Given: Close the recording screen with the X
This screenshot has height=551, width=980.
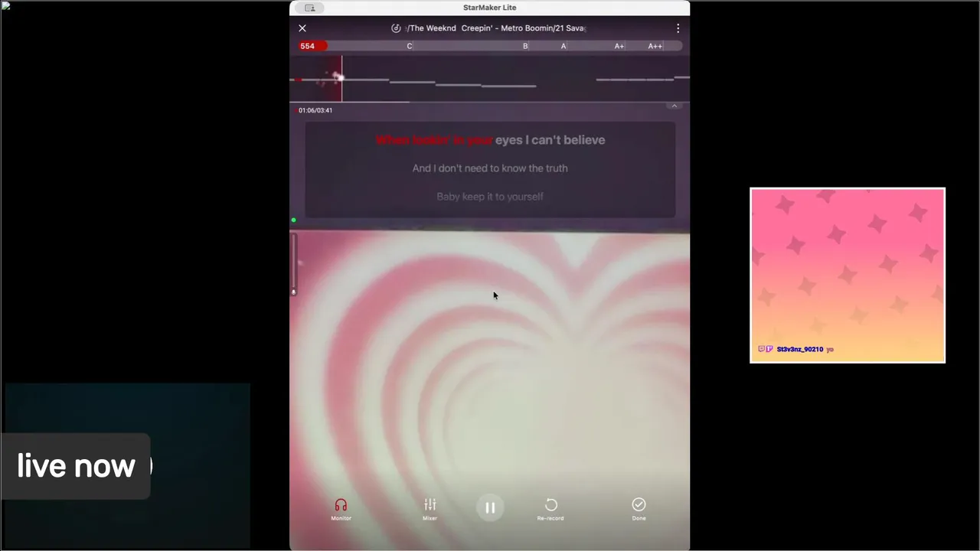Looking at the screenshot, I should click(x=302, y=28).
